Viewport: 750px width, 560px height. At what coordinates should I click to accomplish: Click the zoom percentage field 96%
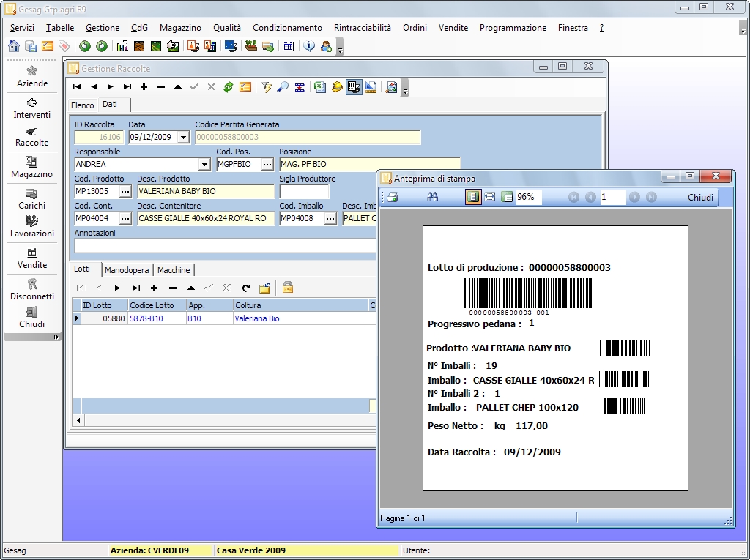pyautogui.click(x=528, y=197)
